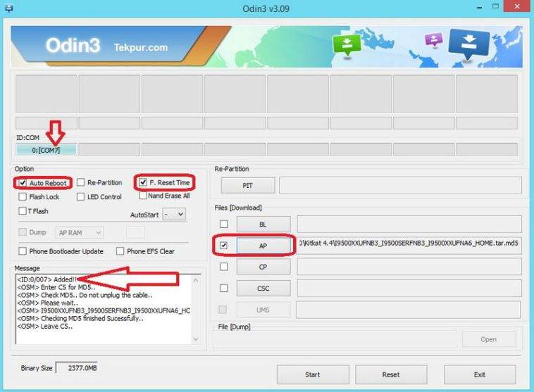
Task: Close the Odin3 window
Action: (516, 6)
